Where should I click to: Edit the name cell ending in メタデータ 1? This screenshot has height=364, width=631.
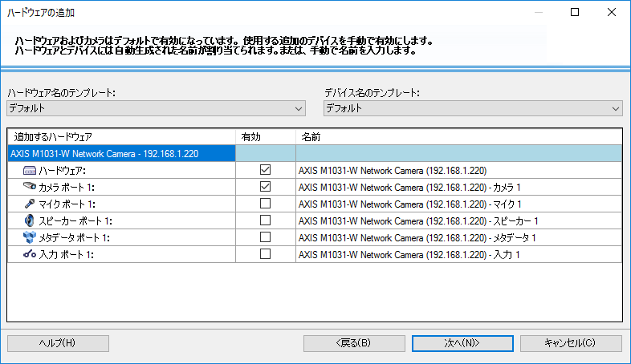[x=458, y=238]
